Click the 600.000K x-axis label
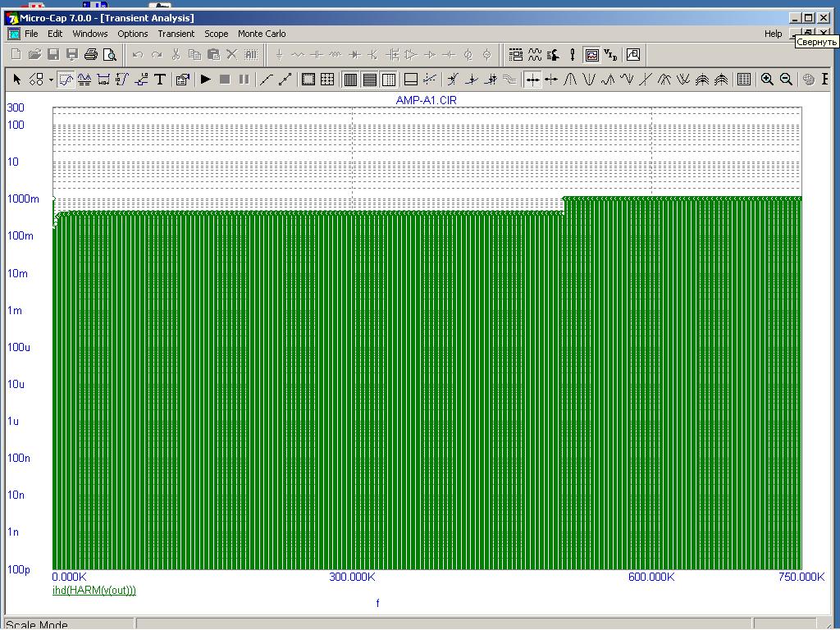This screenshot has width=840, height=630. pos(651,577)
